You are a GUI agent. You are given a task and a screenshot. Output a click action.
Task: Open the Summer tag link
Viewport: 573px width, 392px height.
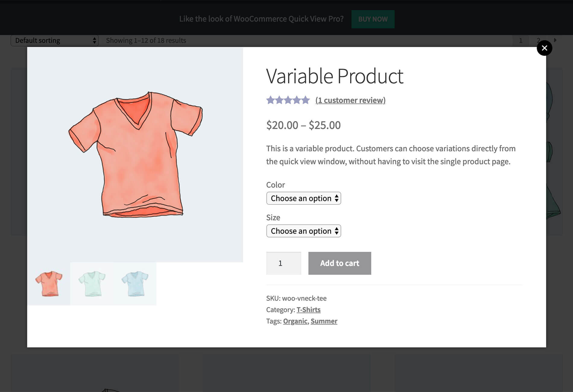point(324,321)
